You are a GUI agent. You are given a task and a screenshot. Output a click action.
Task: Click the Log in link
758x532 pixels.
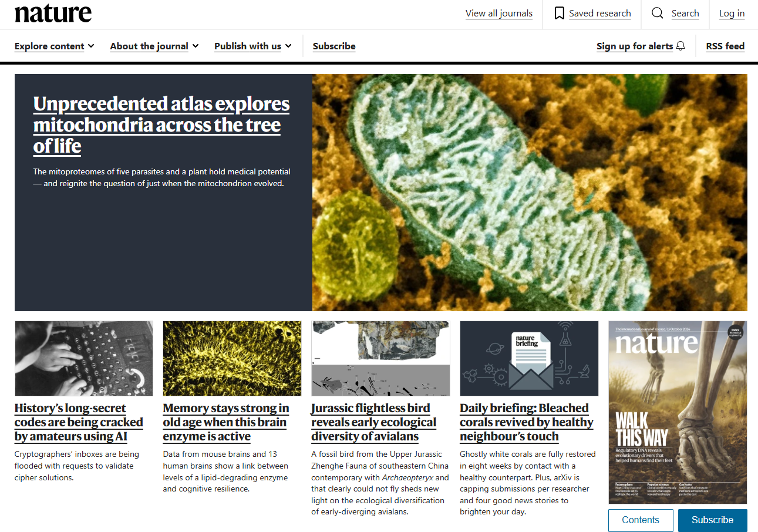[732, 14]
